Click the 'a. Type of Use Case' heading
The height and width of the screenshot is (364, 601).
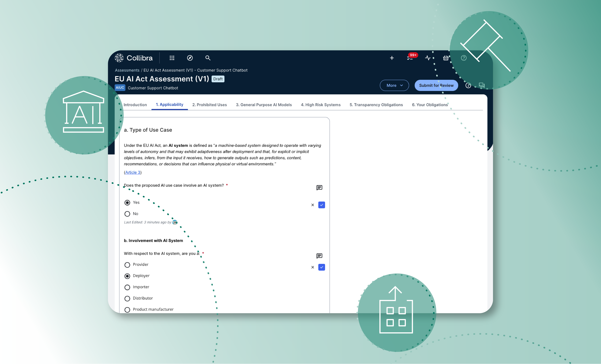(148, 130)
